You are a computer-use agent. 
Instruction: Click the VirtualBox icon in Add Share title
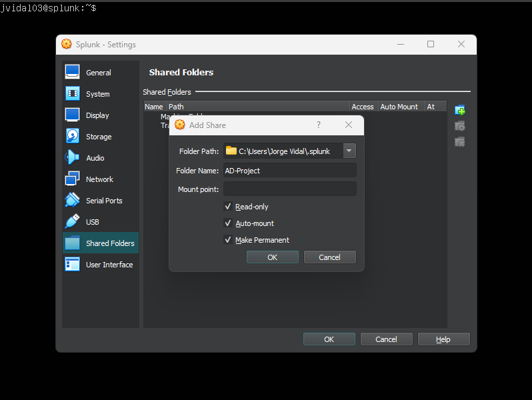point(180,125)
